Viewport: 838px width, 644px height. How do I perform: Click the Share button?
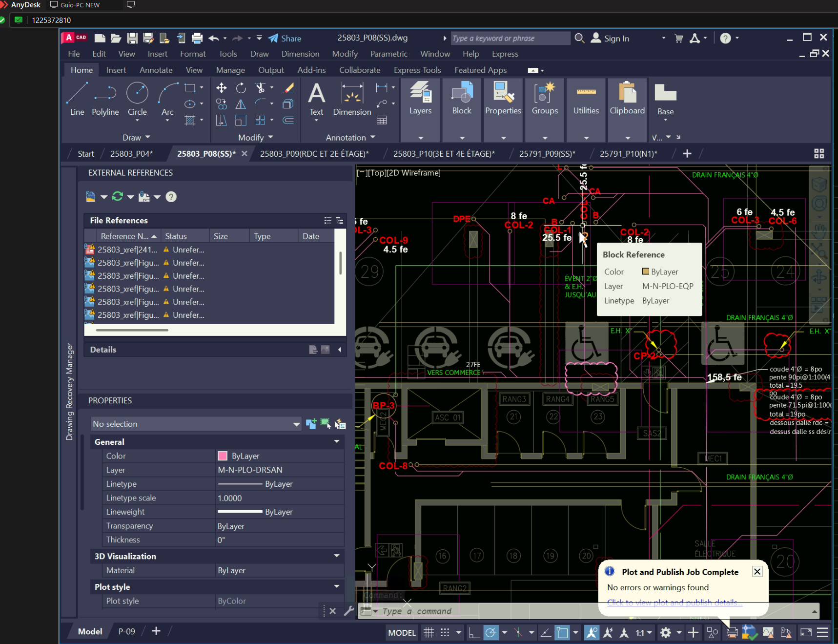pos(285,38)
